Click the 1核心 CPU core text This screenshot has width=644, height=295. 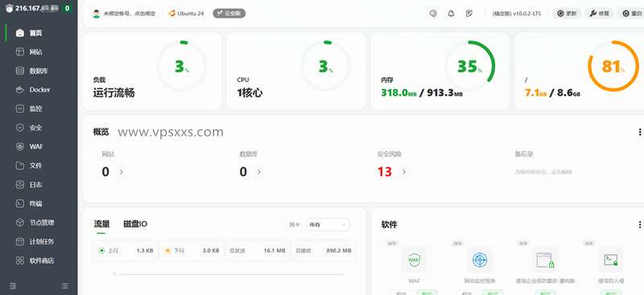coord(250,92)
